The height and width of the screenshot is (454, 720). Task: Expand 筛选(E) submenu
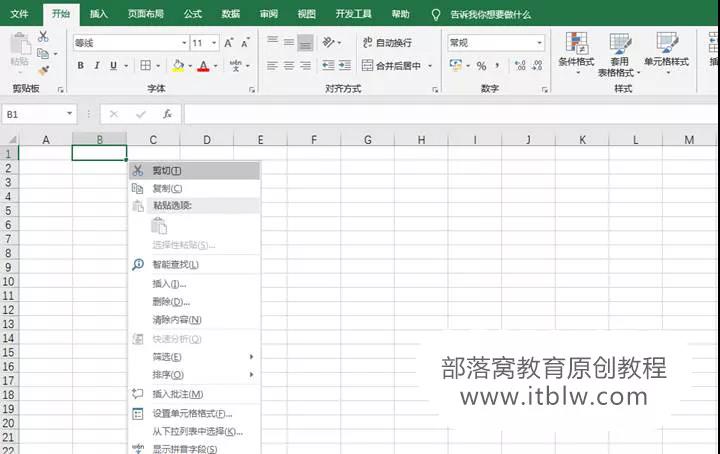(x=195, y=357)
